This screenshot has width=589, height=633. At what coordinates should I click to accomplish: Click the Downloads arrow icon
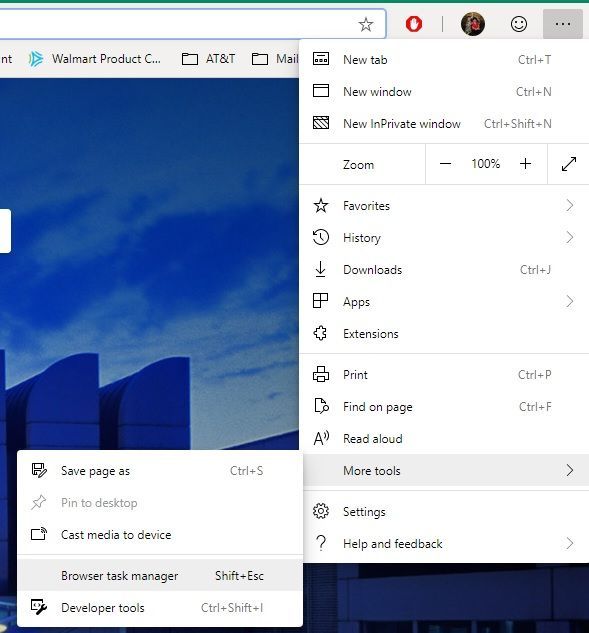(x=321, y=269)
